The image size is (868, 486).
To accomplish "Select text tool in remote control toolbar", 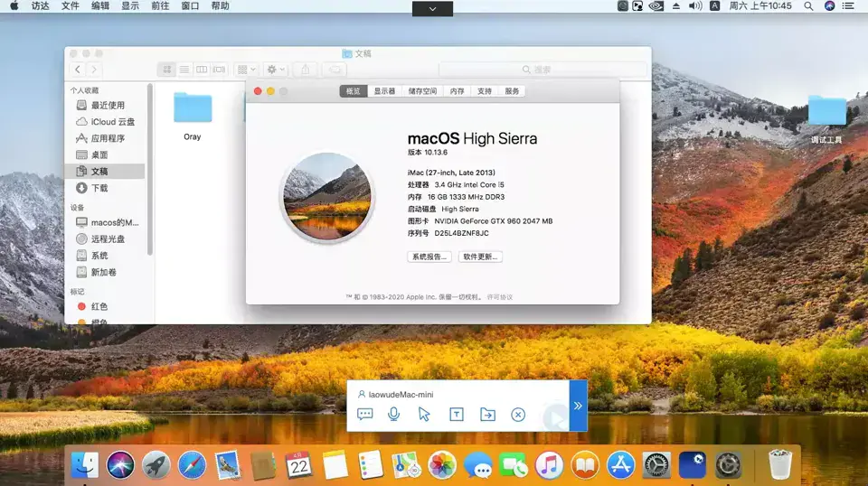I will (x=456, y=414).
